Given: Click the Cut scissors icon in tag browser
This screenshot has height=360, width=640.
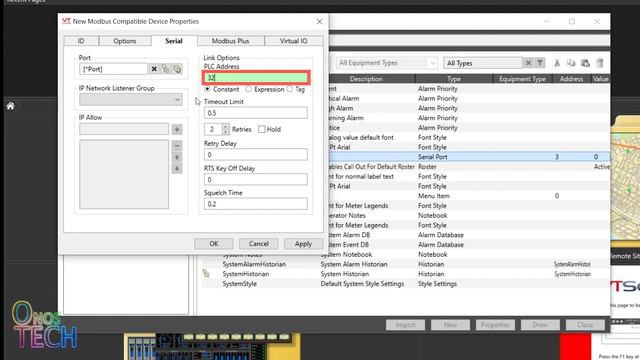Looking at the screenshot, I should pos(557,63).
